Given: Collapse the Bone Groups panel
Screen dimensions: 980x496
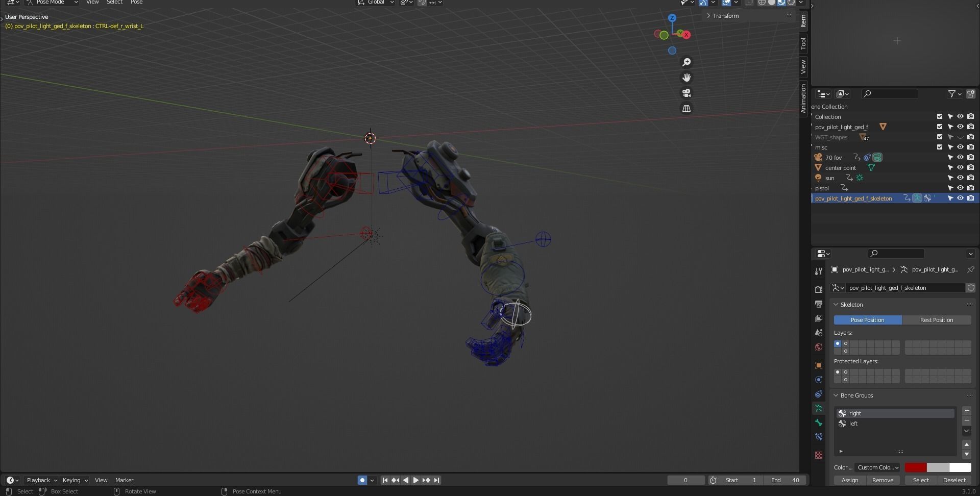Looking at the screenshot, I should 856,395.
